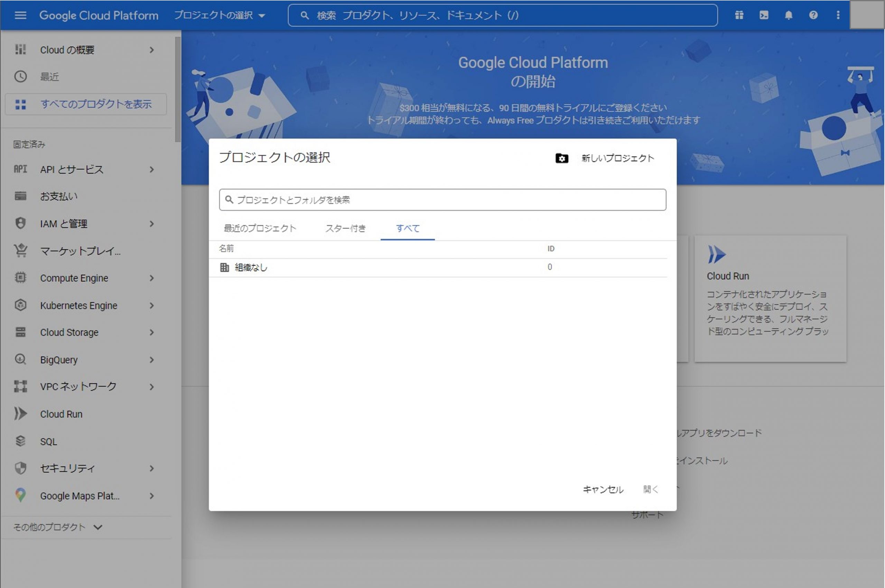This screenshot has width=885, height=588.
Task: Open the help question mark icon
Action: [813, 15]
